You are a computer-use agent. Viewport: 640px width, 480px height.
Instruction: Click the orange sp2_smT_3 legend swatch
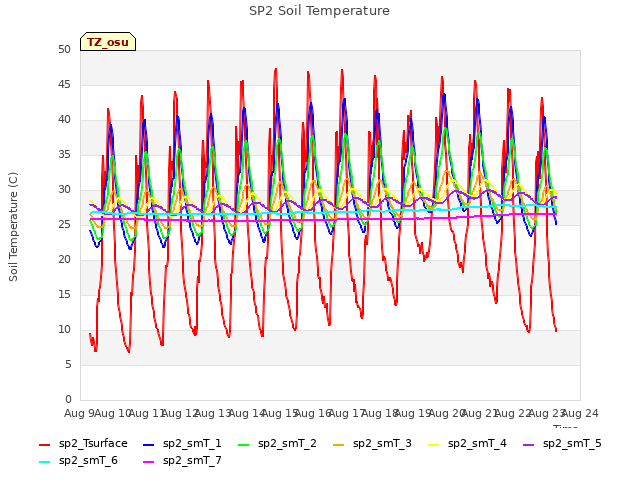coord(339,444)
